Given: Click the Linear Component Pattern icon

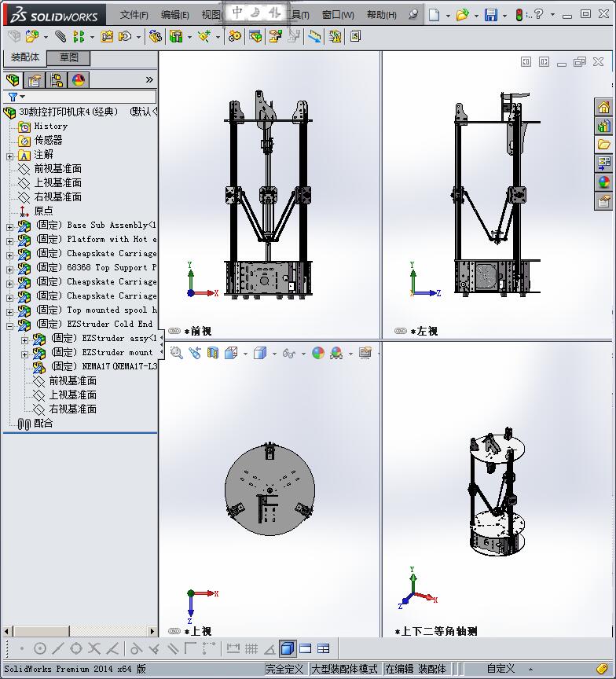Looking at the screenshot, I should [79, 37].
